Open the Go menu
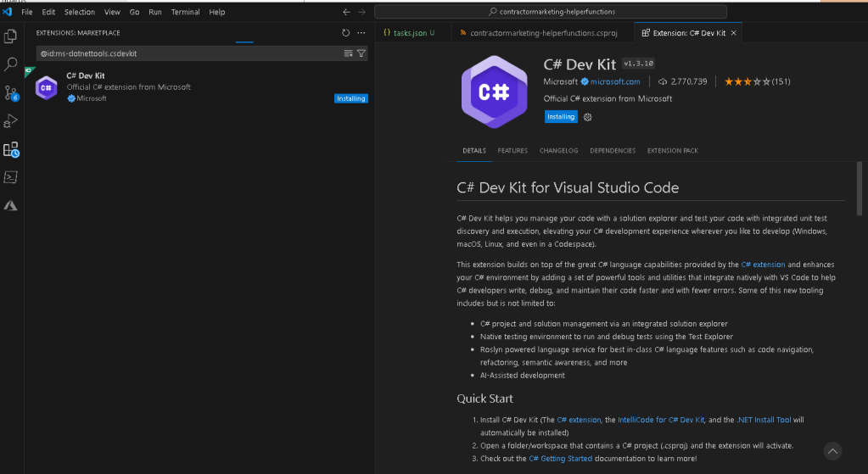Image resolution: width=868 pixels, height=474 pixels. (x=135, y=12)
